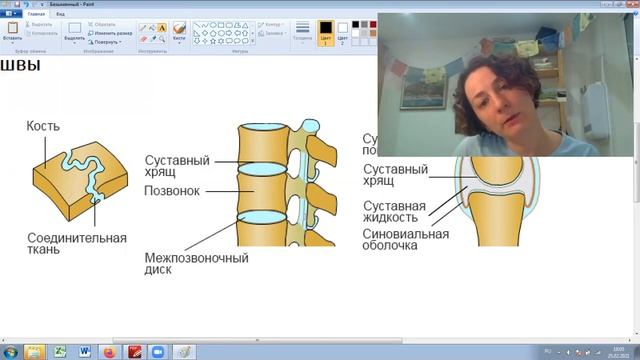
Task: Choose the white palette swatch
Action: pyautogui.click(x=356, y=33)
